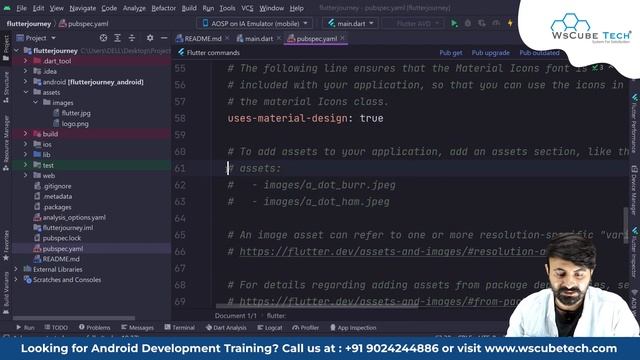
Task: Click Project panel horizontal scrollbar
Action: coord(73,318)
